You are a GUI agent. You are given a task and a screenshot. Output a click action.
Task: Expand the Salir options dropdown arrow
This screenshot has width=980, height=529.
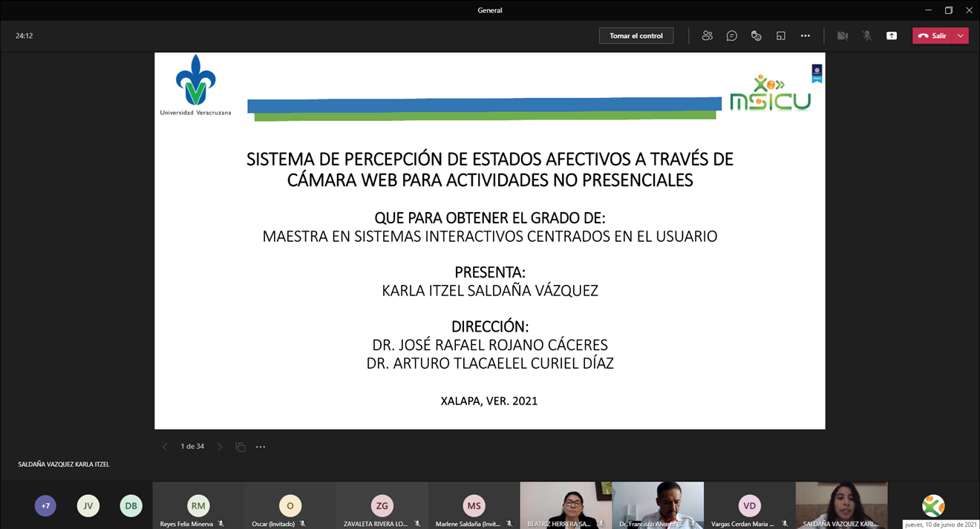(961, 36)
